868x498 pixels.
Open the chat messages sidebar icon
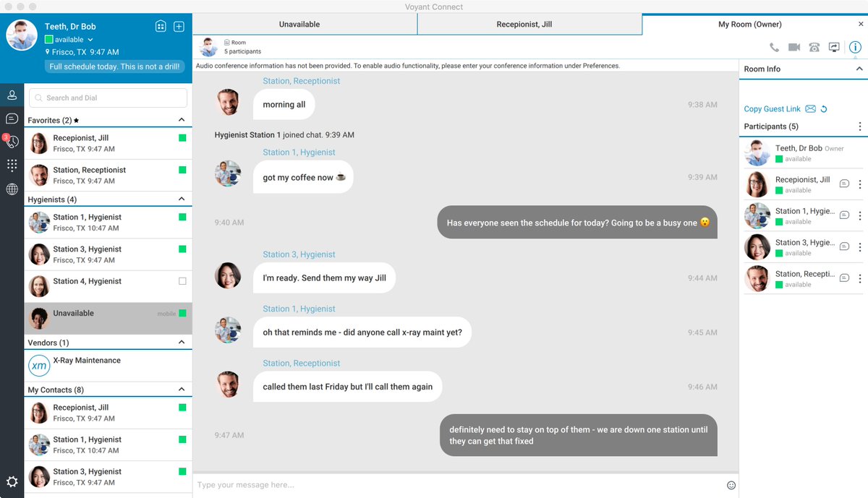point(12,119)
